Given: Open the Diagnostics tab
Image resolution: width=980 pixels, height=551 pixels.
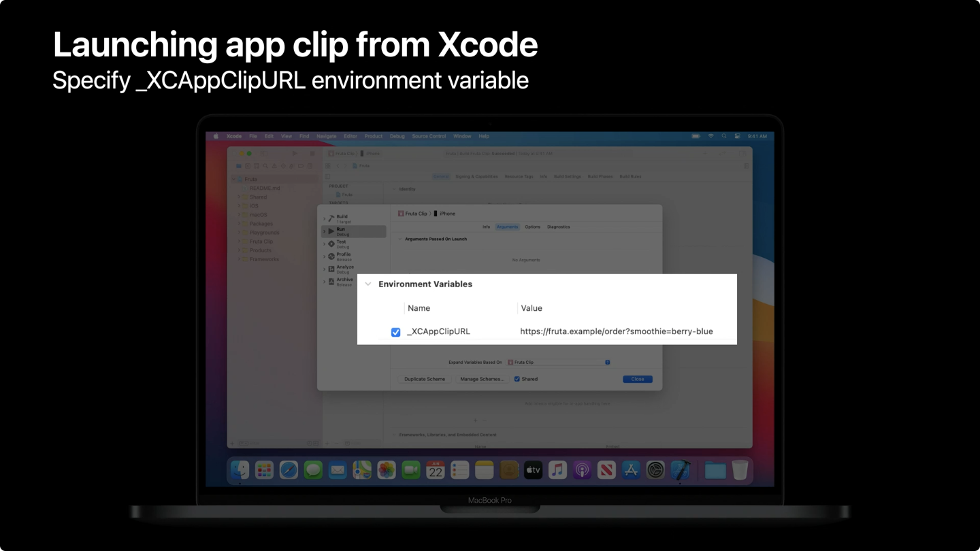Looking at the screenshot, I should (559, 227).
